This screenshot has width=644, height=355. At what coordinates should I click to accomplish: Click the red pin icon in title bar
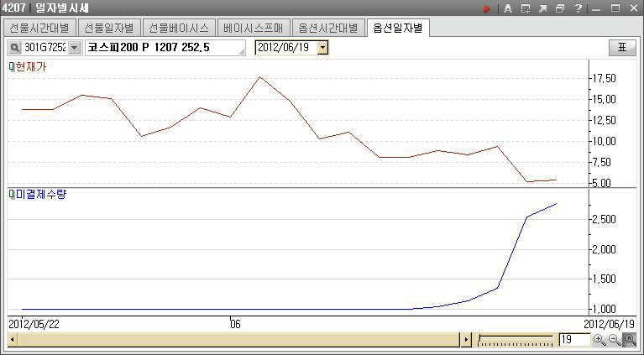coord(486,8)
